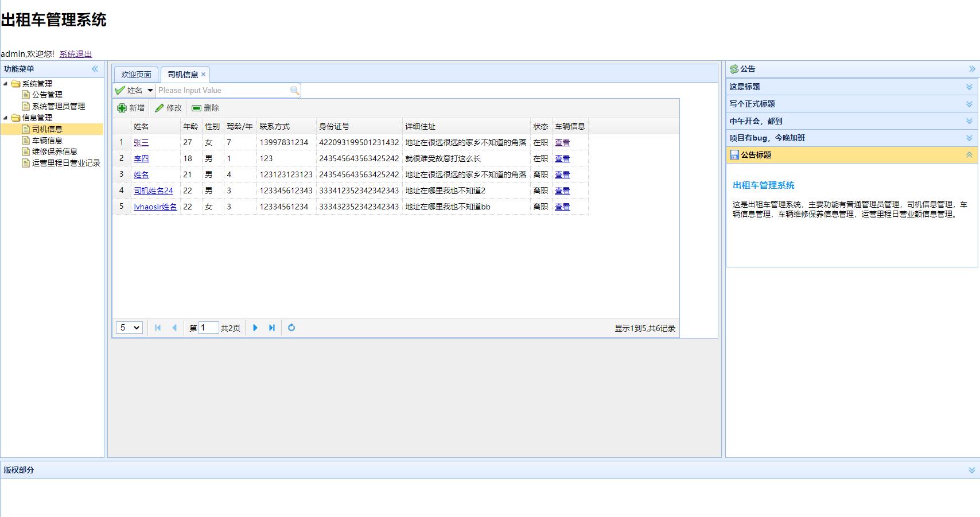Collapse the 版权部分 bottom panel
Viewport: 980px width, 517px height.
click(971, 470)
